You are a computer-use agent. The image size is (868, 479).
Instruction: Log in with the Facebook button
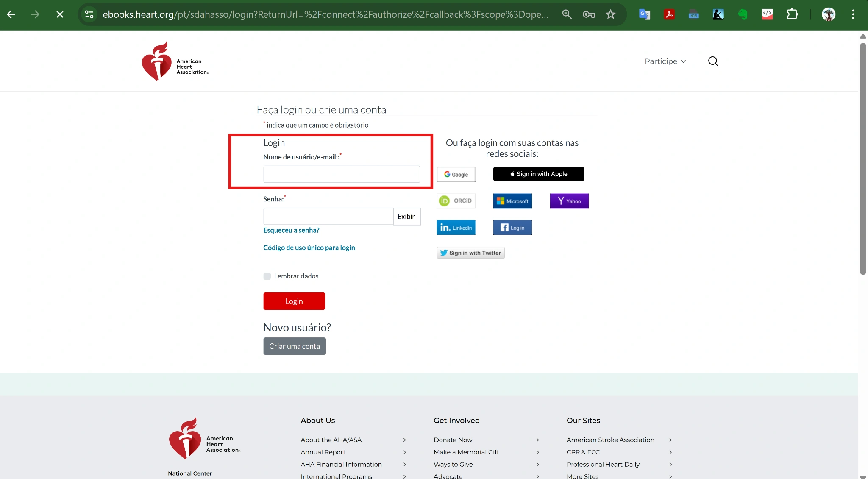pos(512,227)
